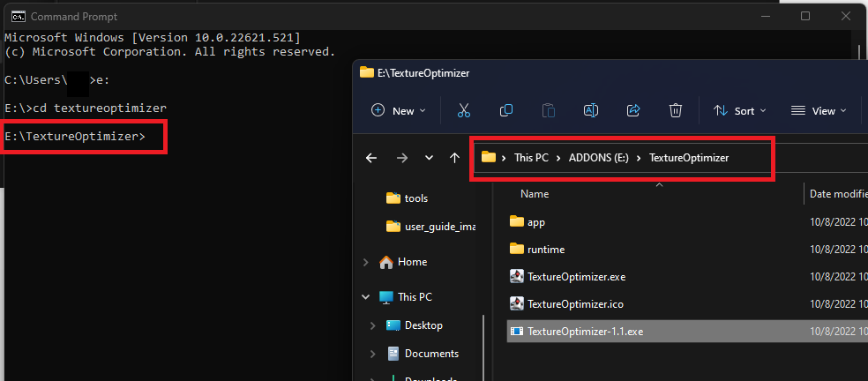Click This PC in the address breadcrumb
Viewport: 868px width, 381px height.
point(531,158)
